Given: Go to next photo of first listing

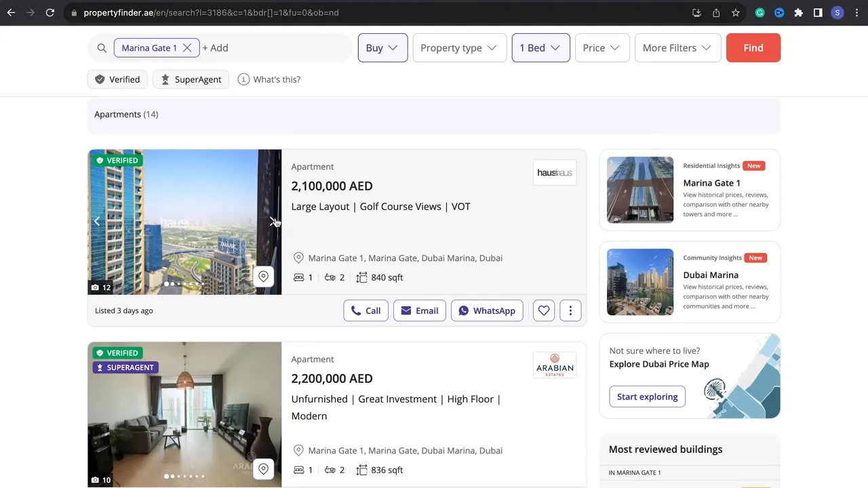Looking at the screenshot, I should point(273,222).
